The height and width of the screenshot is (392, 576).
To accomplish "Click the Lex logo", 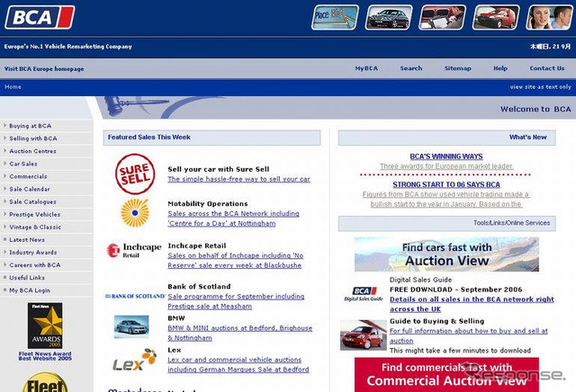I will pyautogui.click(x=134, y=360).
